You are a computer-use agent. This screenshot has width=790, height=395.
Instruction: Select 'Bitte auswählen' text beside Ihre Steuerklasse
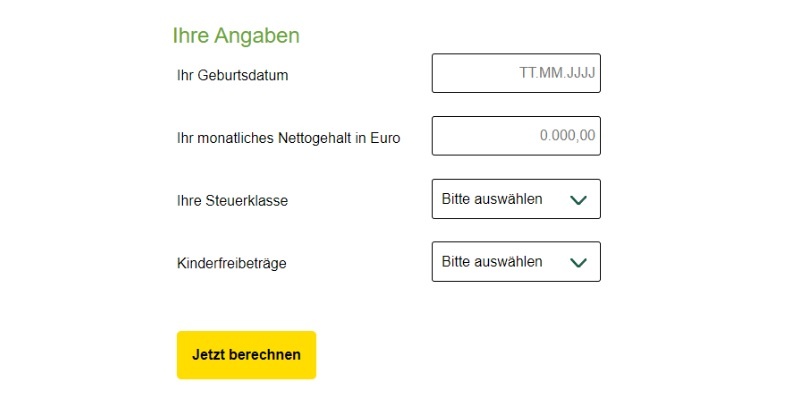click(x=492, y=199)
